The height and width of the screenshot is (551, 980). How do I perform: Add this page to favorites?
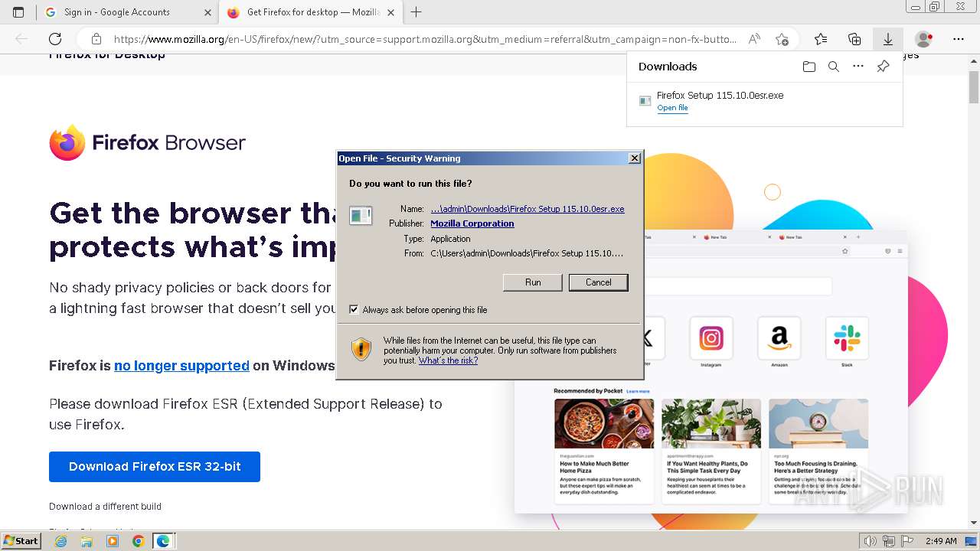click(782, 39)
